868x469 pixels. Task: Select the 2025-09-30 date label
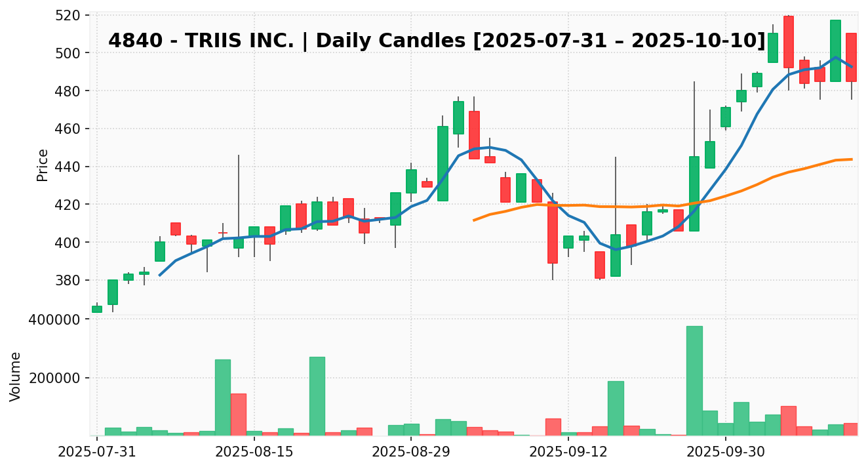point(726,452)
